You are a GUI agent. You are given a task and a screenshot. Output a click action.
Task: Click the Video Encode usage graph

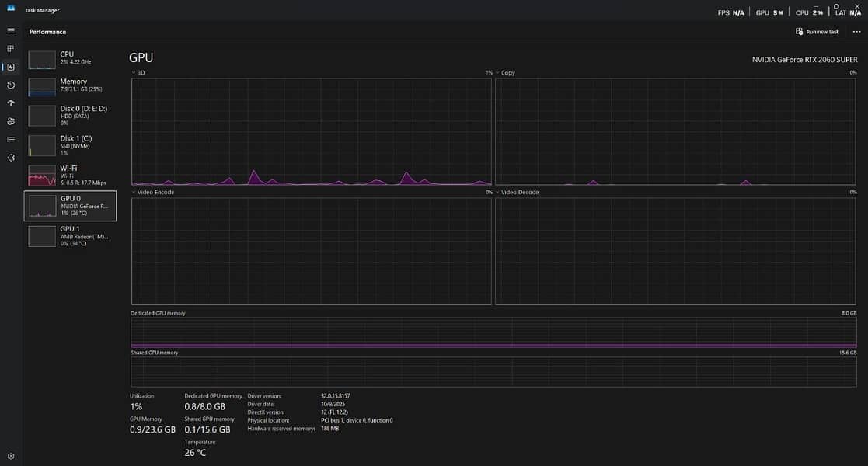click(x=311, y=252)
